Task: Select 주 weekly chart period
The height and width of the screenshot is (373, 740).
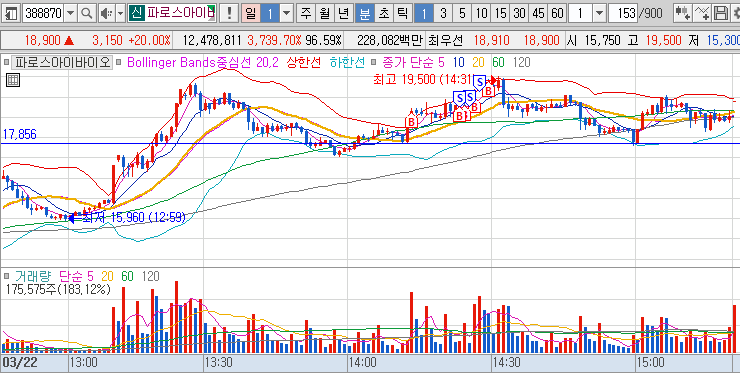Action: click(x=306, y=13)
